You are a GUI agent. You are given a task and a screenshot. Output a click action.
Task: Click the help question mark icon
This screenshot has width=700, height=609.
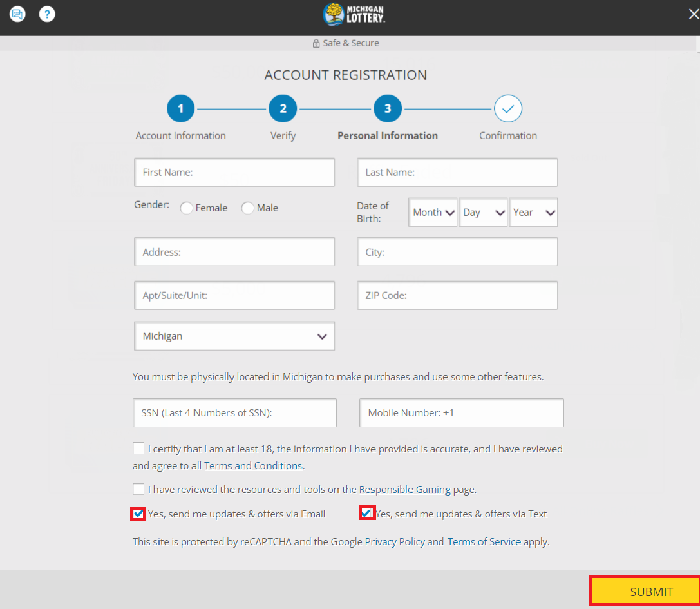click(x=46, y=14)
